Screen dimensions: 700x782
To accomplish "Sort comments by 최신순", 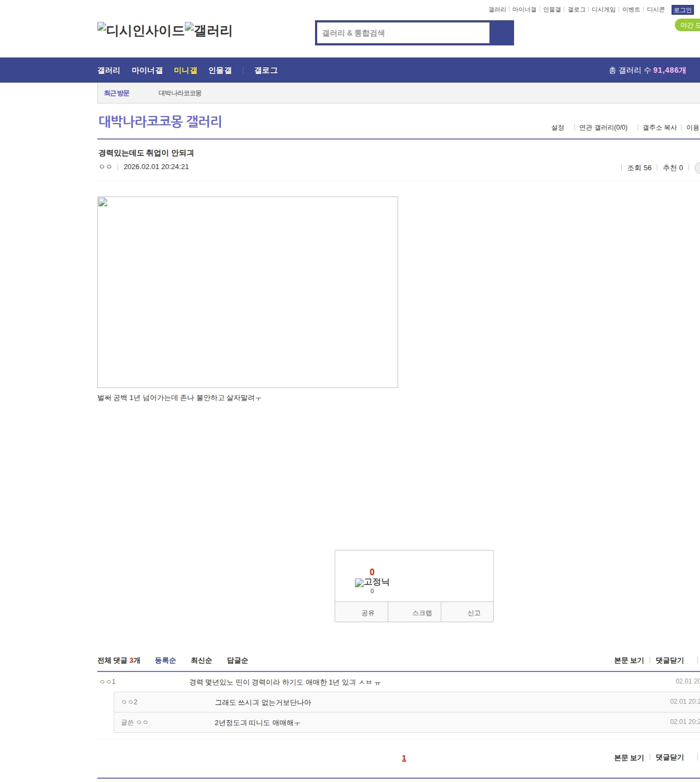I will pyautogui.click(x=201, y=661).
